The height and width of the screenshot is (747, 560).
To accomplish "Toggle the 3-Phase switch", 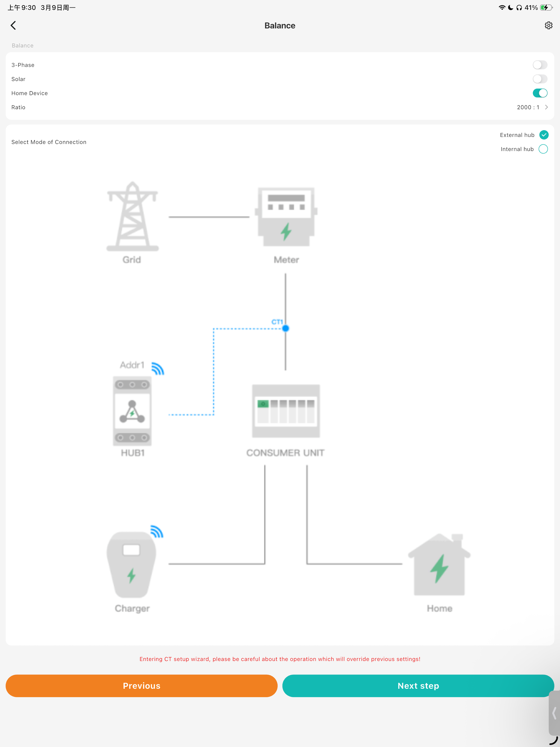I will coord(540,65).
